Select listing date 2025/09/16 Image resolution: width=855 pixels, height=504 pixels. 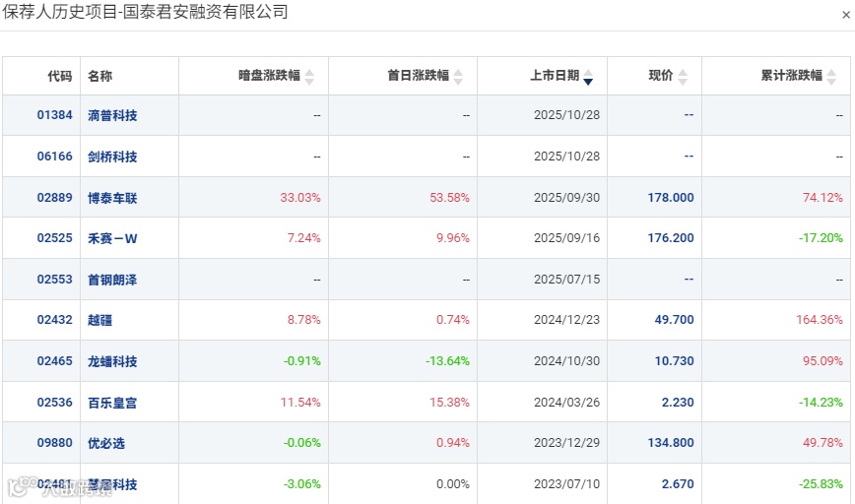pos(566,238)
